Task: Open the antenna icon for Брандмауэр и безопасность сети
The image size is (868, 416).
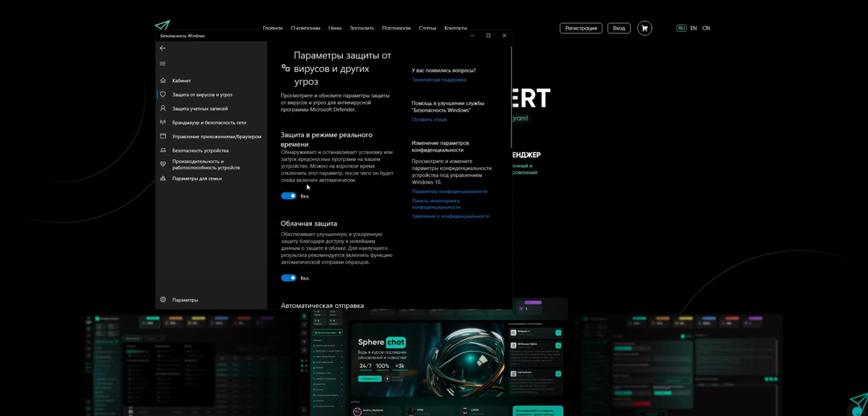Action: (x=162, y=123)
